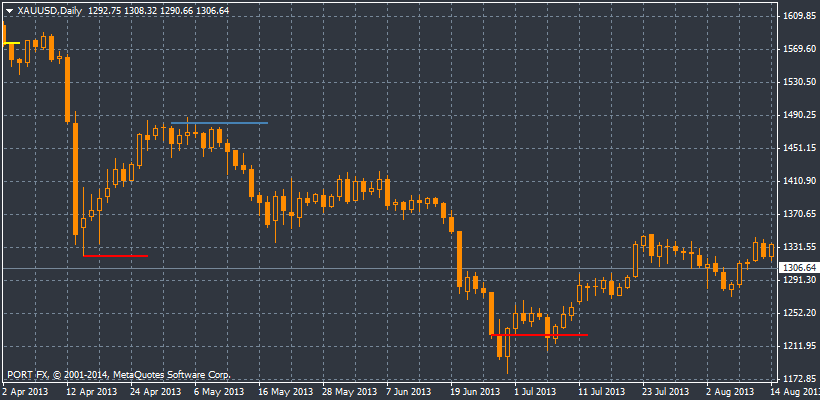Click the 1370.65 price axis label

tap(800, 214)
